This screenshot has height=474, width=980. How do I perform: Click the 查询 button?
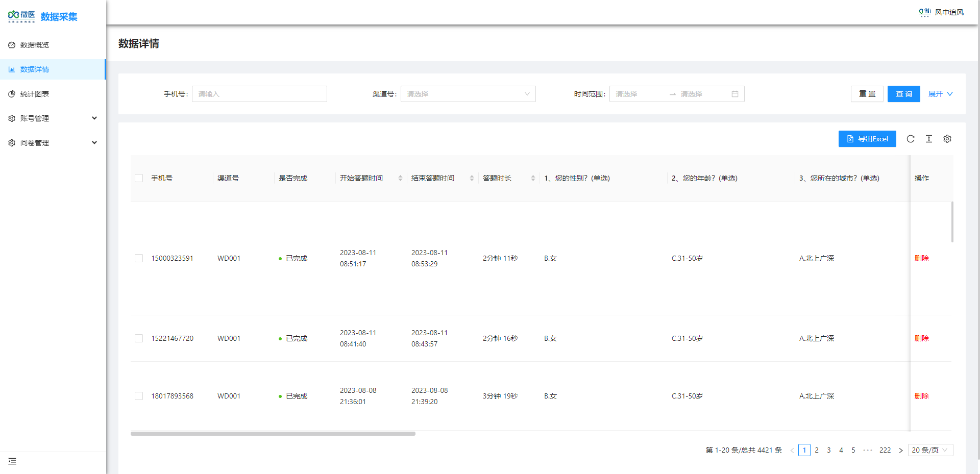904,94
